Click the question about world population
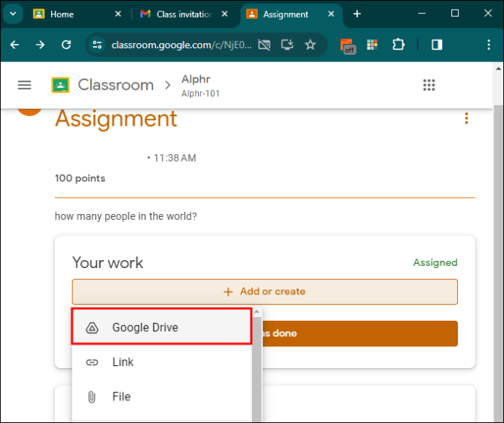The image size is (504, 423). coord(126,216)
